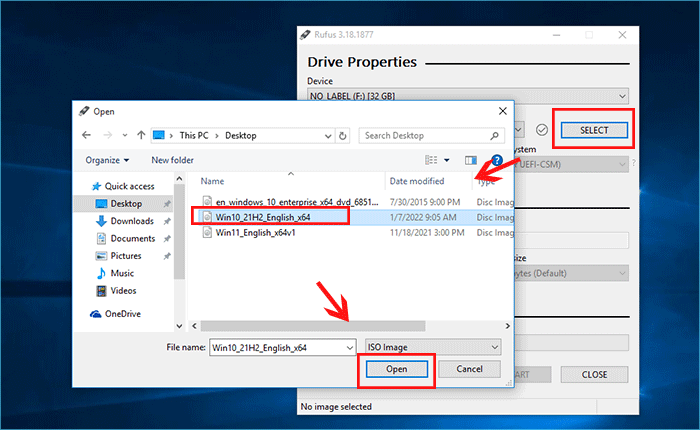This screenshot has width=700, height=430.
Task: Click SELECT button in Rufus window
Action: (x=594, y=130)
